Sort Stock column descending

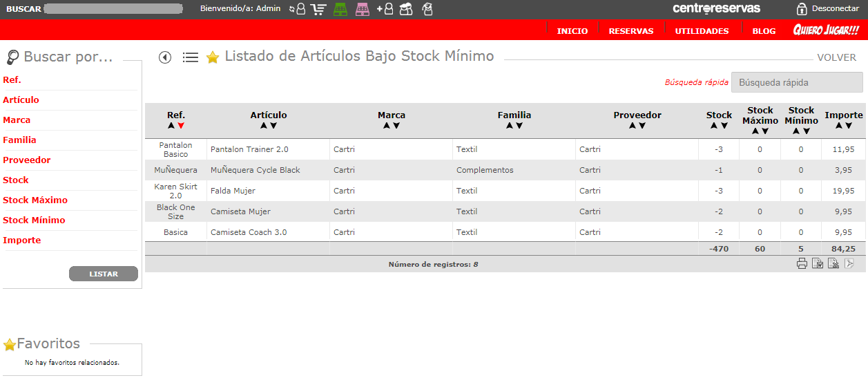pyautogui.click(x=724, y=126)
